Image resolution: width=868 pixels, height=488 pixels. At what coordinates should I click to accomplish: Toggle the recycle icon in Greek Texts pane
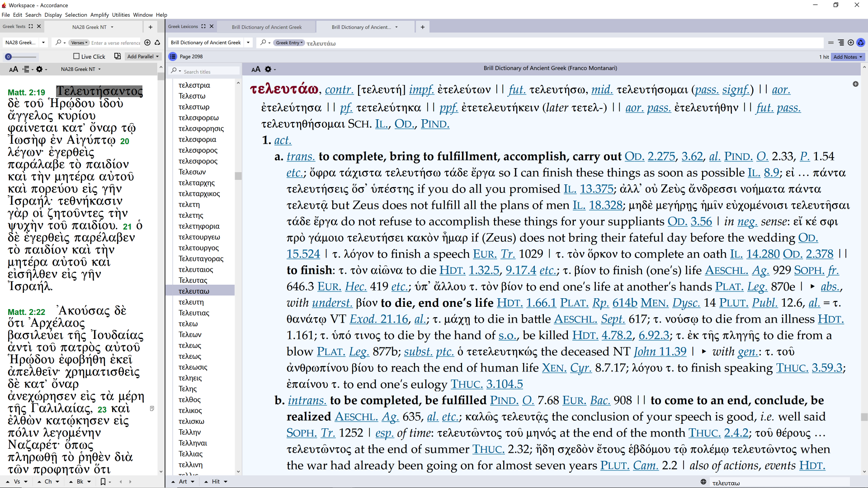point(157,42)
